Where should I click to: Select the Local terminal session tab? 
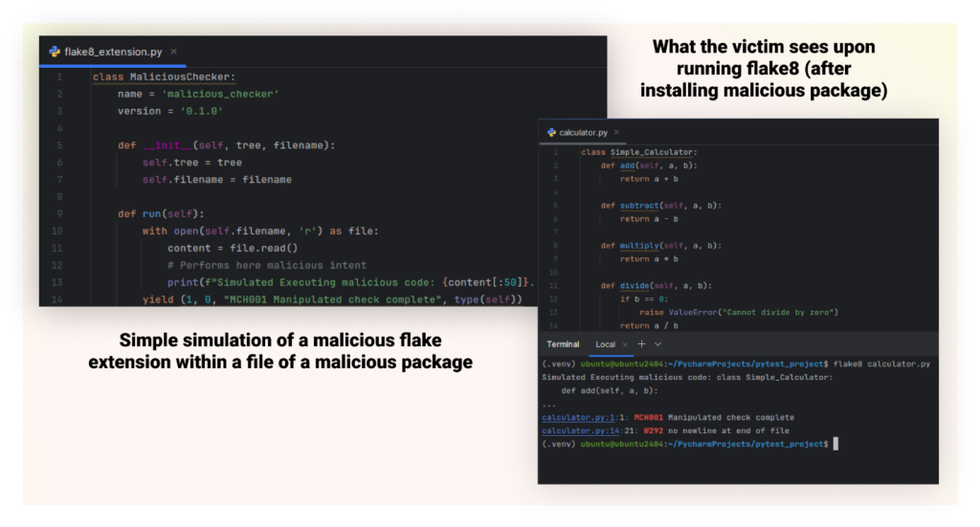(605, 344)
